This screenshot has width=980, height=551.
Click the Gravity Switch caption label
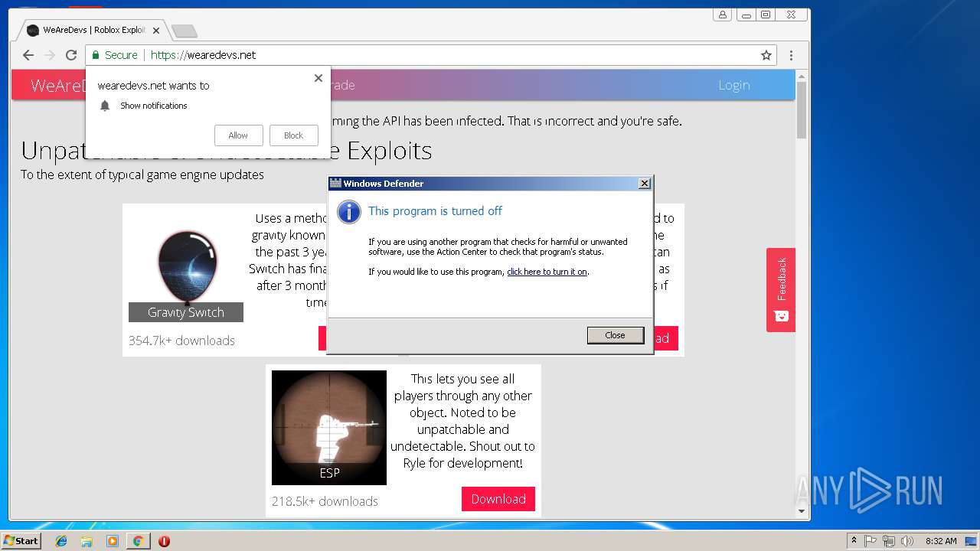pyautogui.click(x=186, y=312)
